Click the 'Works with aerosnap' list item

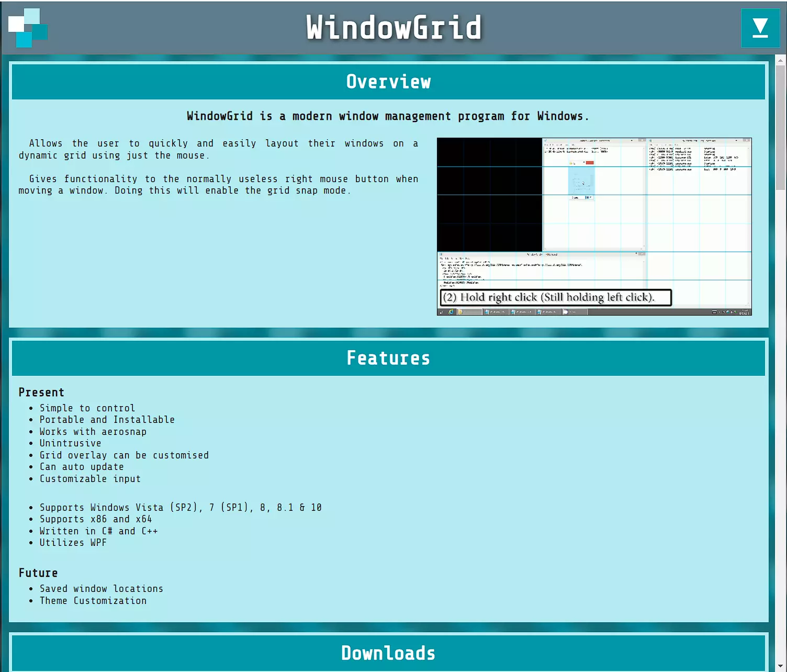[93, 432]
